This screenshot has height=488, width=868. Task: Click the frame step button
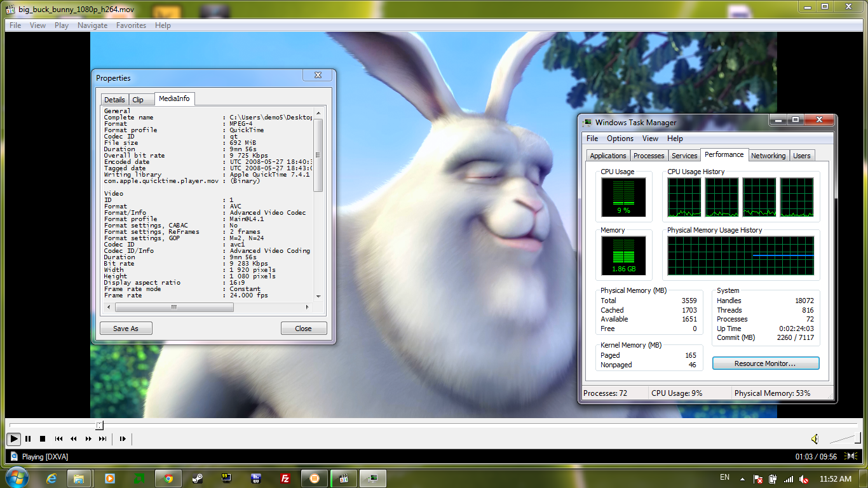tap(123, 438)
